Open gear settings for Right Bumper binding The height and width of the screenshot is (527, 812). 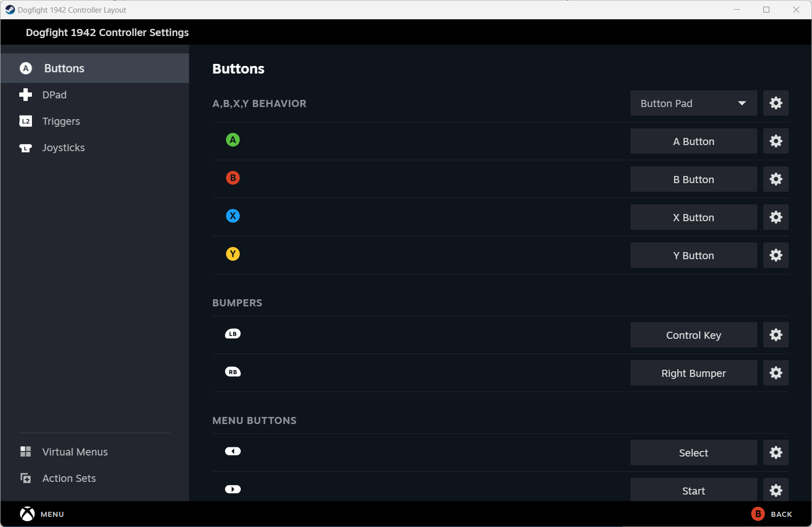pos(776,373)
